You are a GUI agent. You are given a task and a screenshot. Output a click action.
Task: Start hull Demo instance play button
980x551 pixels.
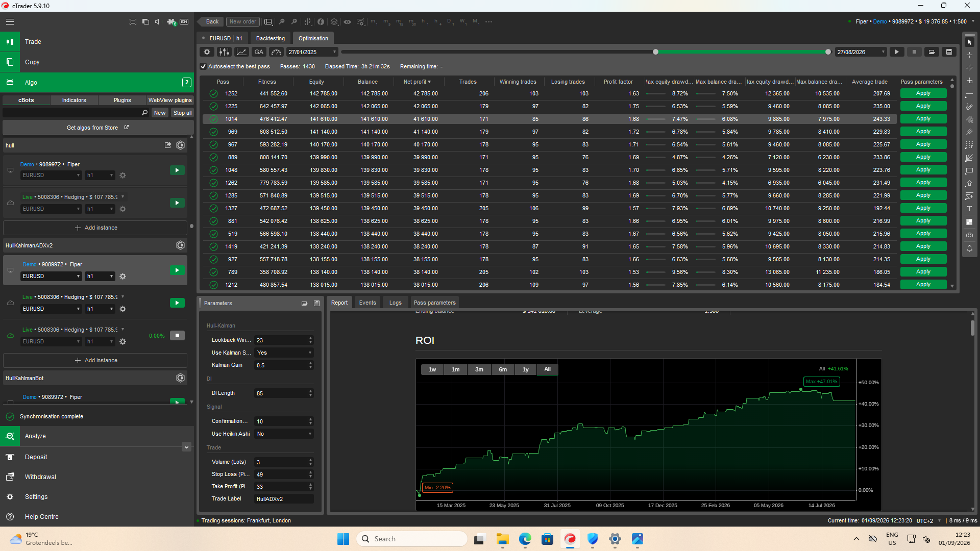177,170
